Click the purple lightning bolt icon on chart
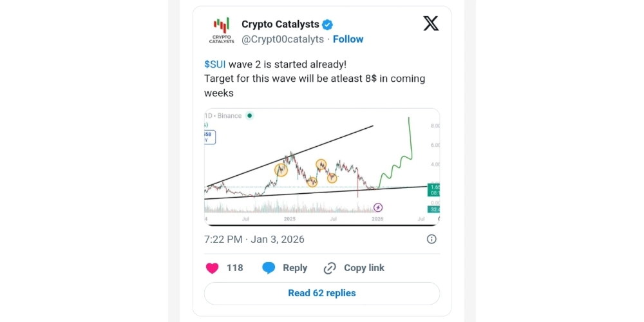This screenshot has height=322, width=644. click(378, 207)
